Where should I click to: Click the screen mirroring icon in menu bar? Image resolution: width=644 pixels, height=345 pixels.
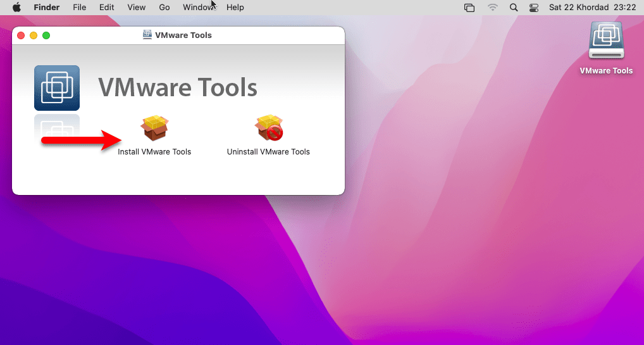click(x=469, y=8)
